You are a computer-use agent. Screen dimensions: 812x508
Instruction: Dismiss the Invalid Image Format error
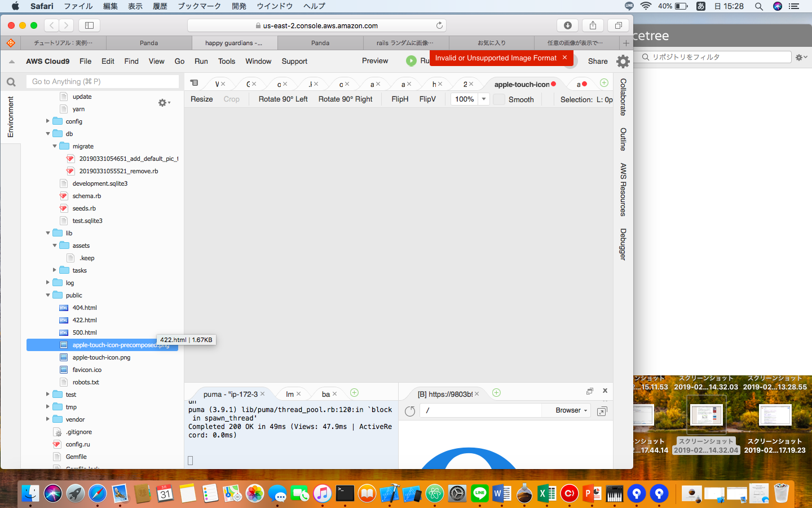tap(564, 58)
